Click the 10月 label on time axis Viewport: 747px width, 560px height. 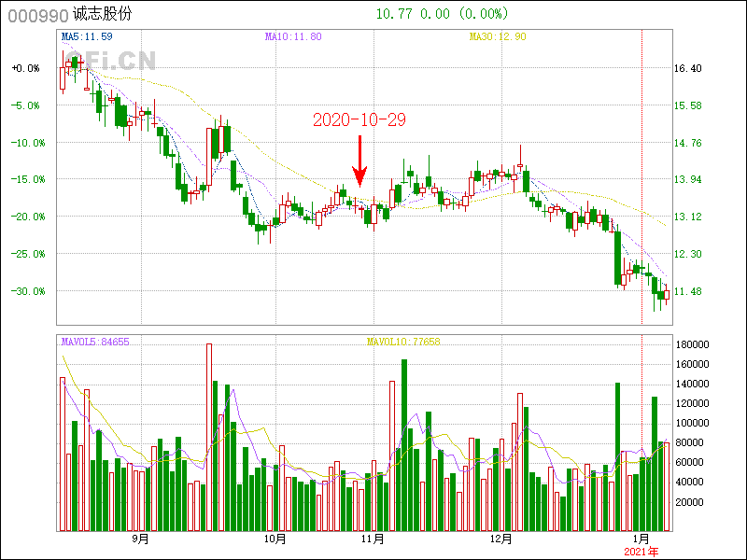tap(275, 539)
